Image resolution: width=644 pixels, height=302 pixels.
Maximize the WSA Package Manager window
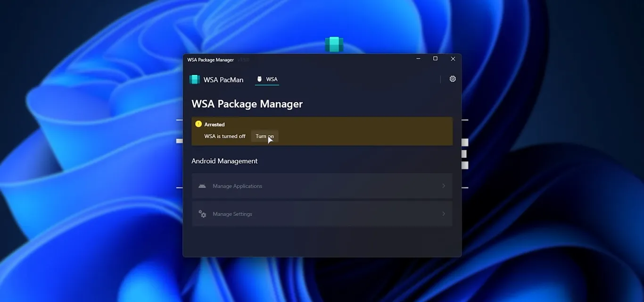(x=435, y=59)
